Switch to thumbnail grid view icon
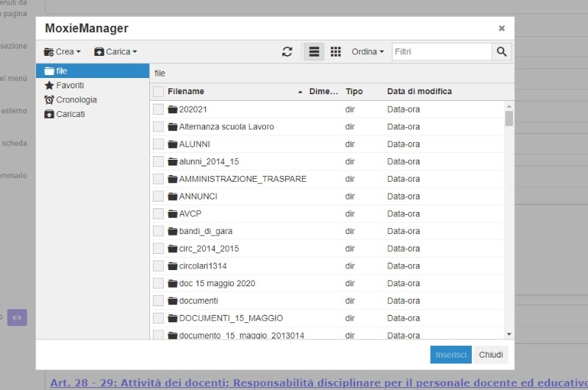The height and width of the screenshot is (390, 588). pyautogui.click(x=336, y=52)
